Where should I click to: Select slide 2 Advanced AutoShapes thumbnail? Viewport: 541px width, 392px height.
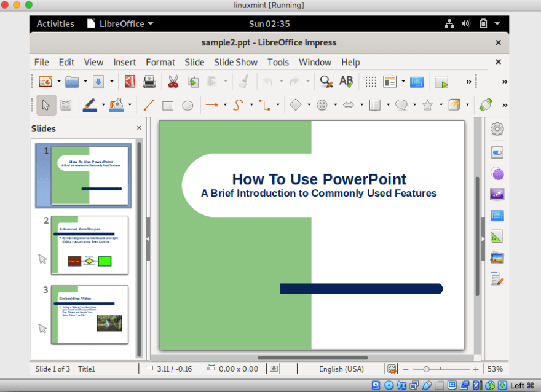(x=90, y=245)
